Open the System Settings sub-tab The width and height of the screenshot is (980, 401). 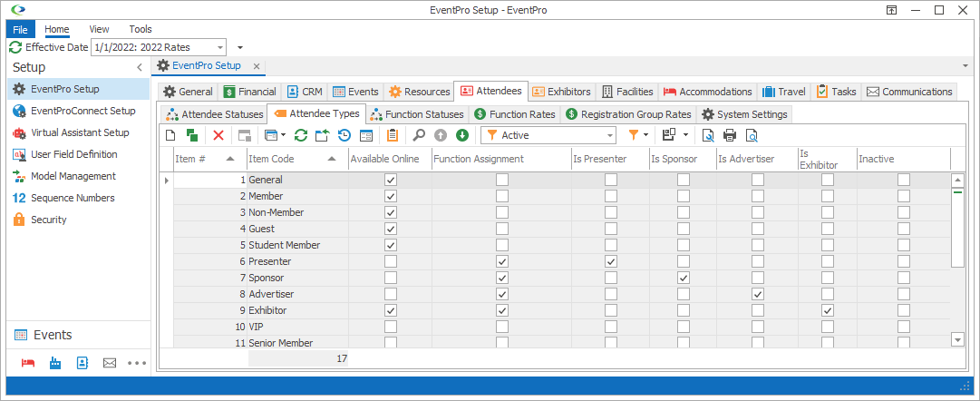(745, 114)
